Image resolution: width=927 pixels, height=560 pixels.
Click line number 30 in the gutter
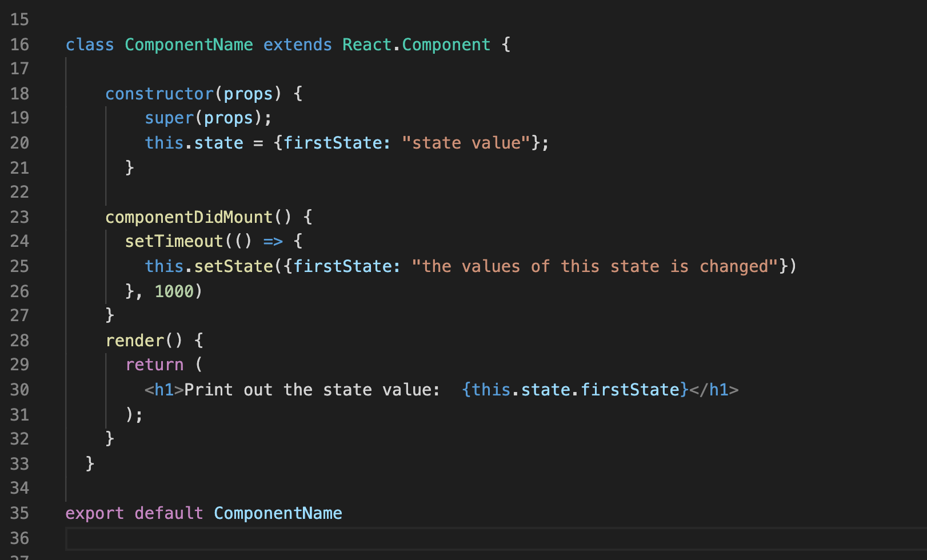pos(19,390)
